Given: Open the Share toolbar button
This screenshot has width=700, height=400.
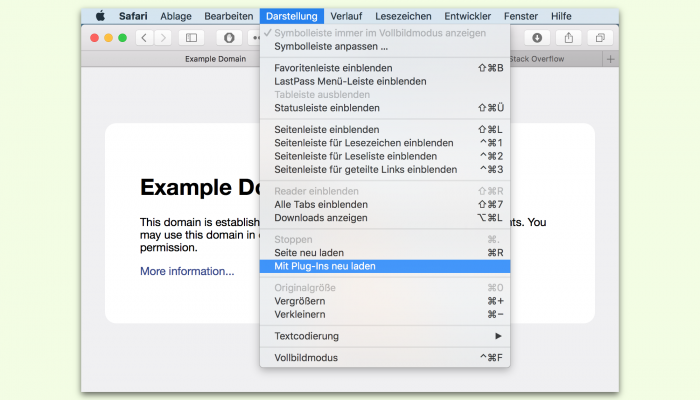Looking at the screenshot, I should [x=569, y=38].
